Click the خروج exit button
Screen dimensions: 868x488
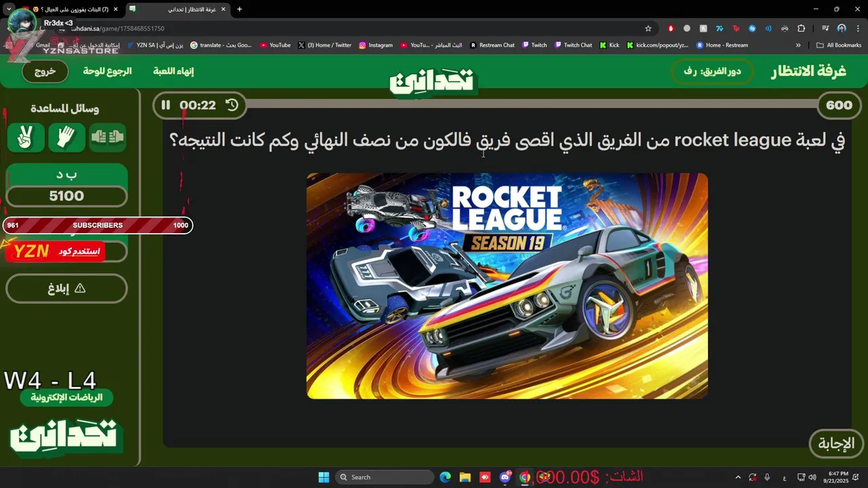click(45, 71)
